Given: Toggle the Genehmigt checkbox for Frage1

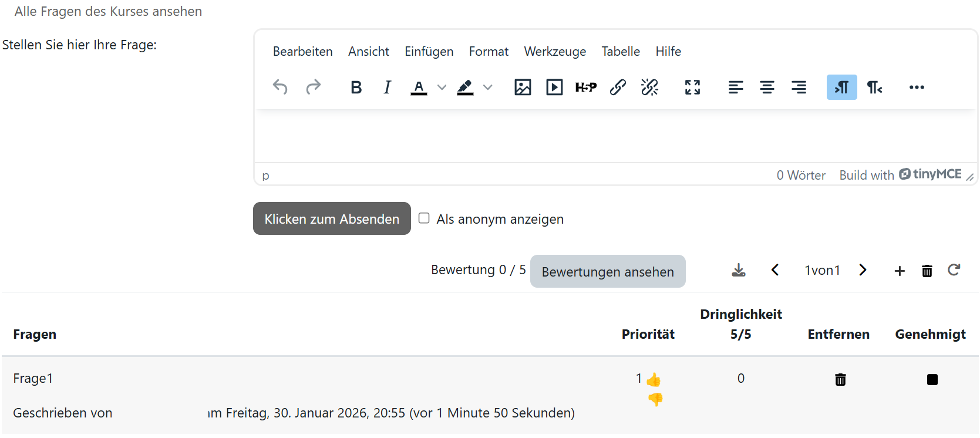Looking at the screenshot, I should point(932,380).
